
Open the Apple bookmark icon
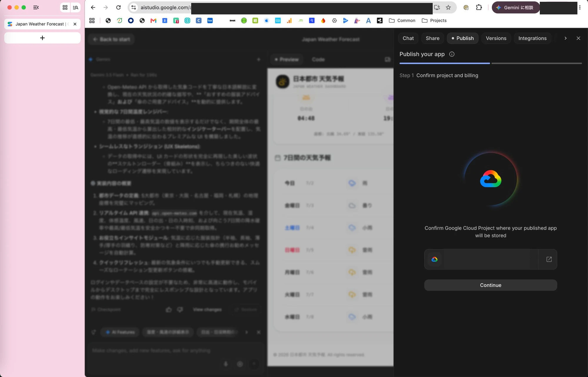tap(266, 20)
